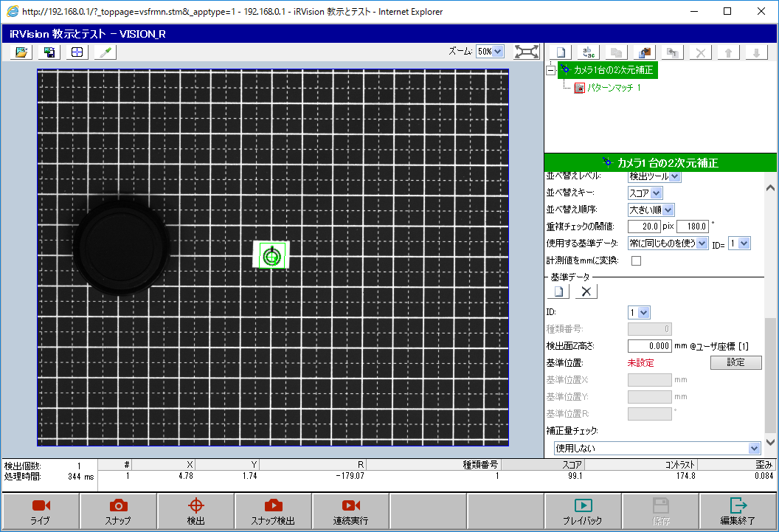Click the 検出面Z高さ input field
779x532 pixels.
point(648,346)
